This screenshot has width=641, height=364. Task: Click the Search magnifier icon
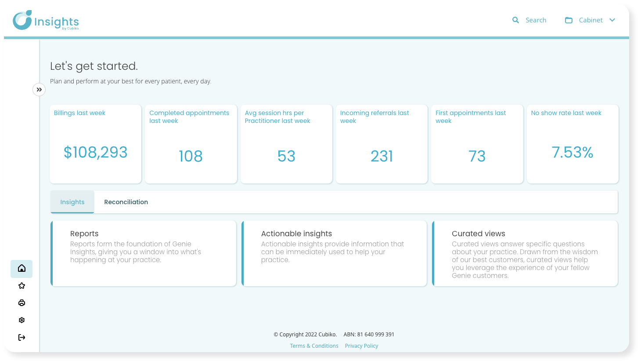tap(515, 20)
